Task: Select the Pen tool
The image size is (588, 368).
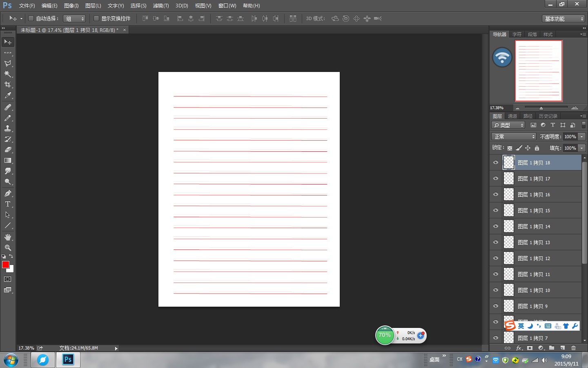Action: pyautogui.click(x=8, y=193)
